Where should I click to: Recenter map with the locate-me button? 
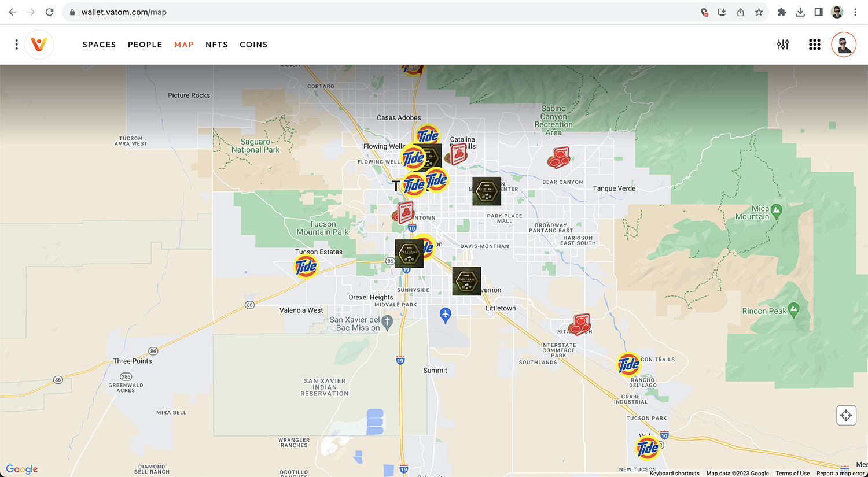[x=846, y=415]
